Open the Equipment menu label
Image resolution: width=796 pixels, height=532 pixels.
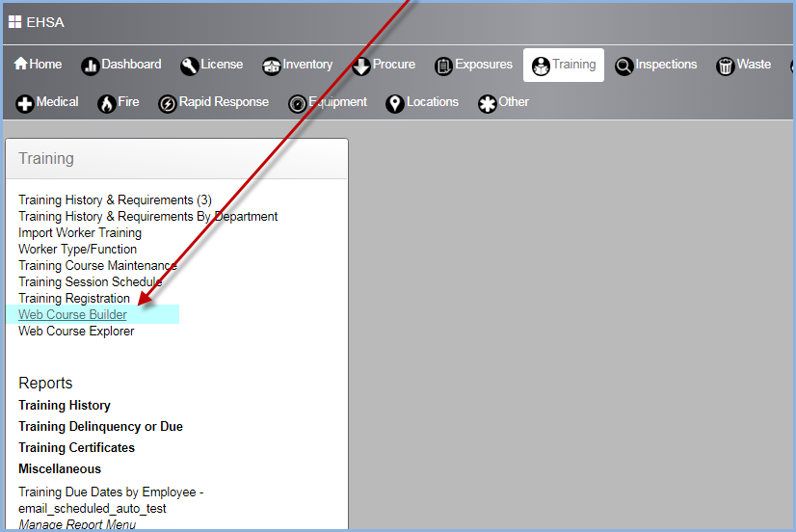pyautogui.click(x=337, y=101)
